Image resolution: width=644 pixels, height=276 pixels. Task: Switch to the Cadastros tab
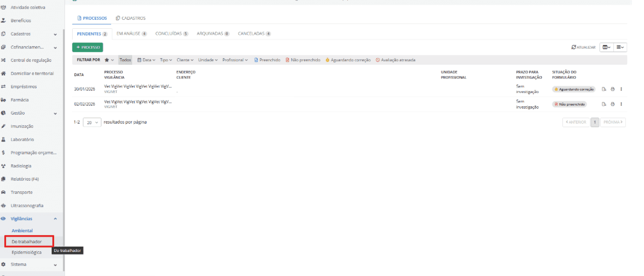click(x=130, y=18)
